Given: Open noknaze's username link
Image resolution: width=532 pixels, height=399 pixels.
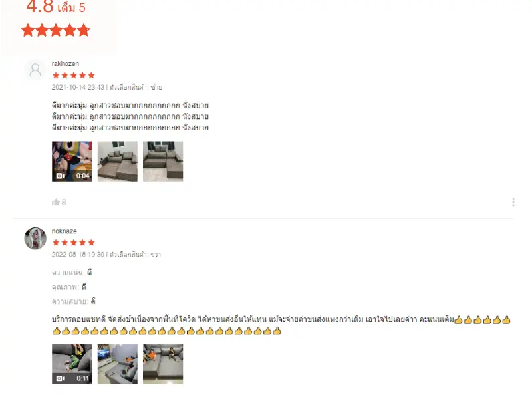Looking at the screenshot, I should click(x=64, y=231).
